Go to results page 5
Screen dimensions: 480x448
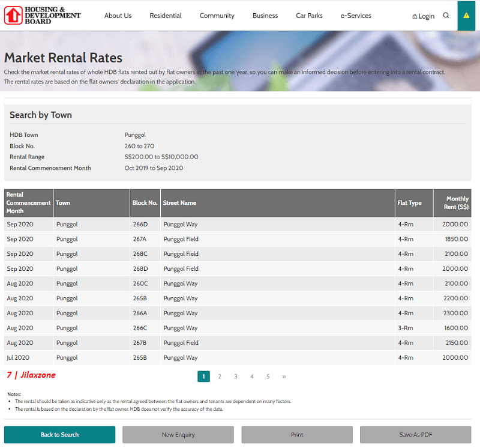(x=268, y=377)
